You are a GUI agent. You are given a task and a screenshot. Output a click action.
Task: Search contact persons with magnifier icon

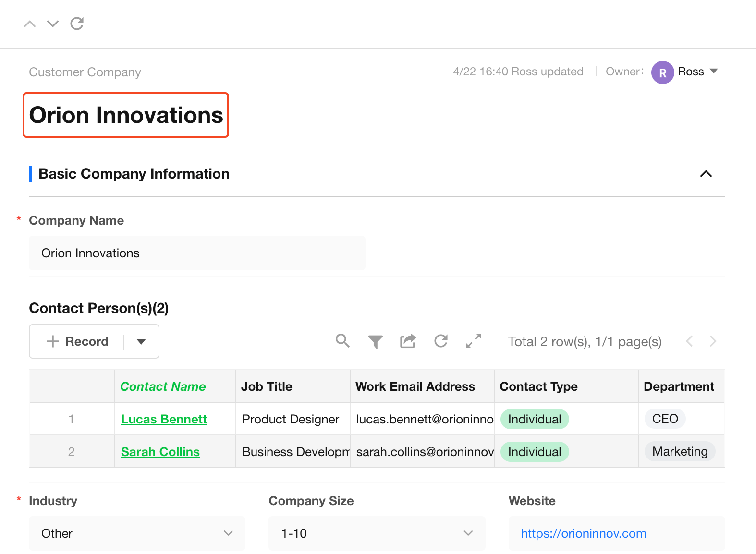[342, 341]
